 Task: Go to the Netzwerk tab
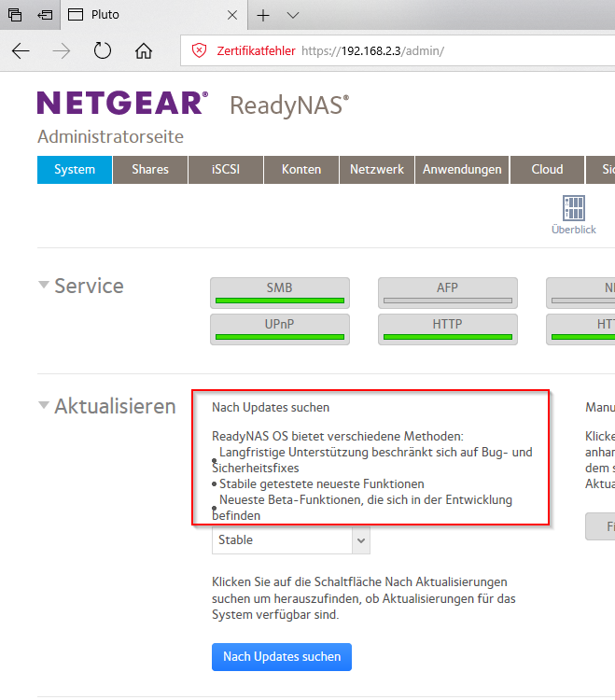[x=377, y=170]
